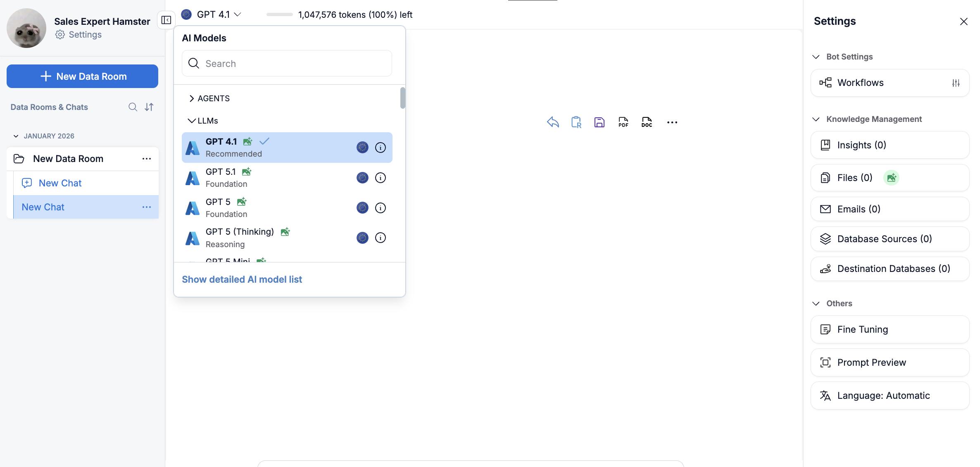The height and width of the screenshot is (467, 980).
Task: Click the clipboard copy icon in toolbar
Action: 576,122
